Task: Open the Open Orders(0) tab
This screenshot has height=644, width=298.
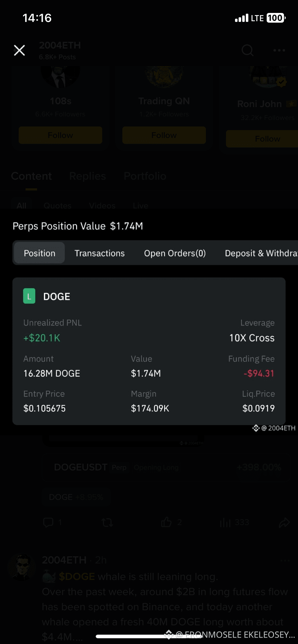Action: pyautogui.click(x=175, y=253)
